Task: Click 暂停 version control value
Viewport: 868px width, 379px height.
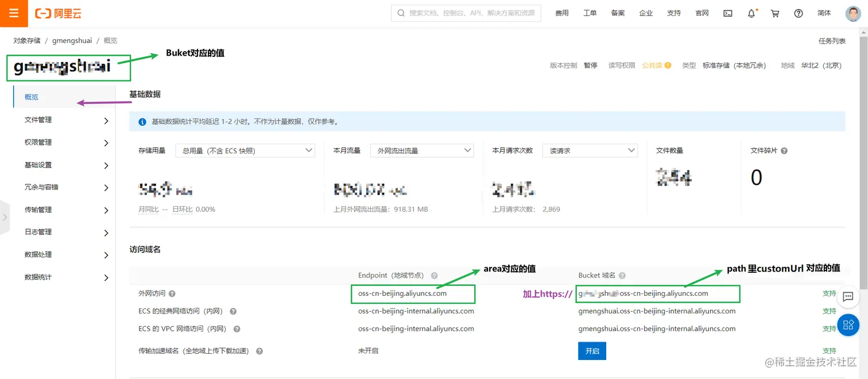Action: [591, 65]
